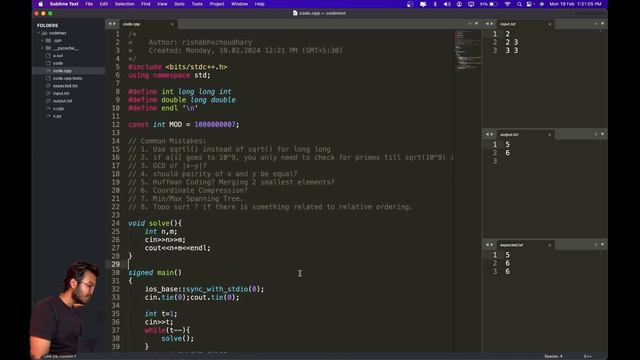The width and height of the screenshot is (640, 360).
Task: Click previous-tab arrow in input.txt pane
Action: 487,24
